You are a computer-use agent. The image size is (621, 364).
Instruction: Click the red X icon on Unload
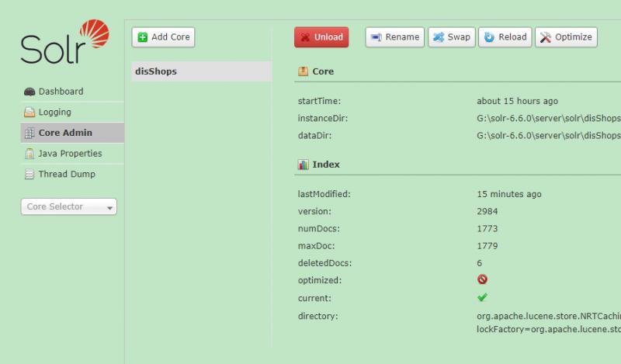coord(305,37)
